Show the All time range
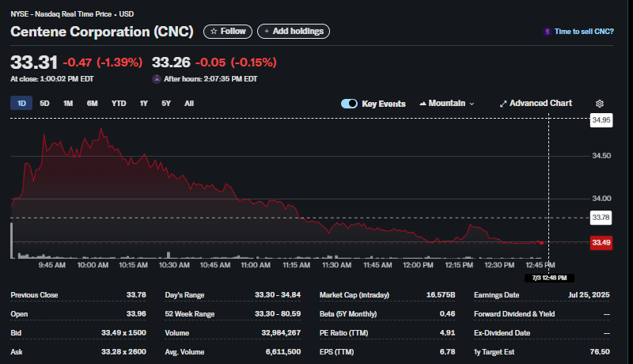This screenshot has height=364, width=633. coord(189,104)
